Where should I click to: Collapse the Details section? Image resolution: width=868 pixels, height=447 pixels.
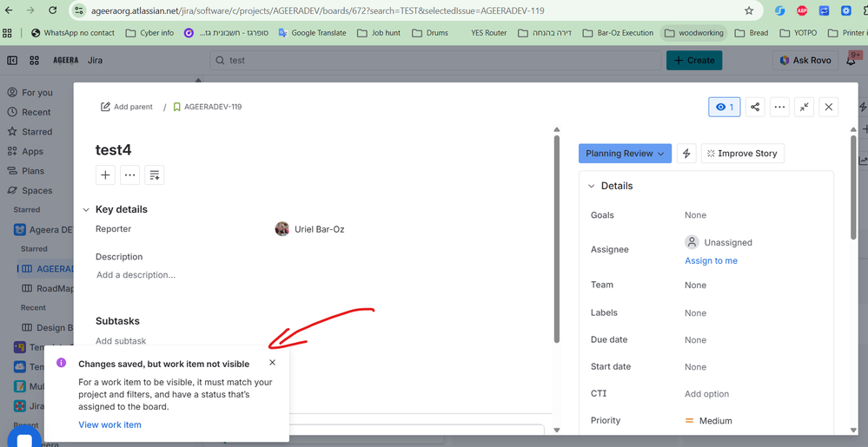[x=591, y=186]
